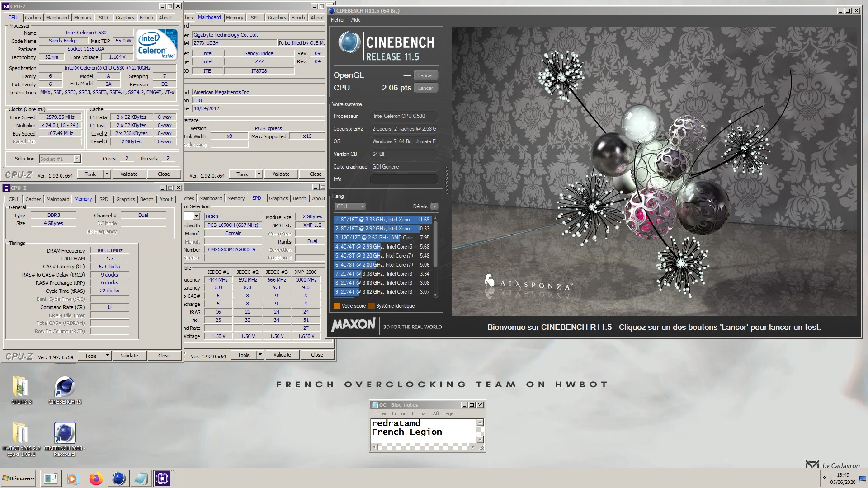Click the Intel Celeron logo in CPU-Z
Image resolution: width=868 pixels, height=488 pixels.
tap(157, 44)
